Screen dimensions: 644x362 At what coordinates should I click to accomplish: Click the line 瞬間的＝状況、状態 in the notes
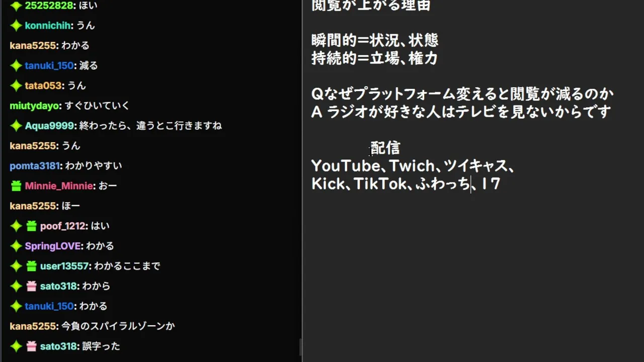pos(375,40)
